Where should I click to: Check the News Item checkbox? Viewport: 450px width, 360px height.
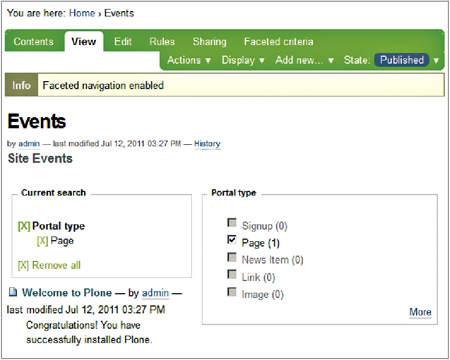[232, 257]
